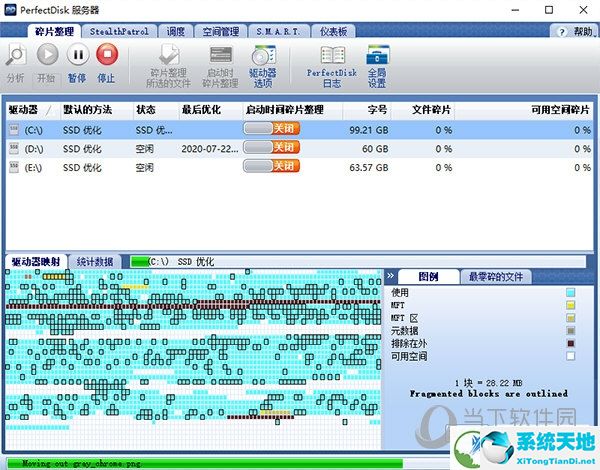This screenshot has width=600, height=470.
Task: Sort by 驱动器 column header
Action: tap(28, 108)
